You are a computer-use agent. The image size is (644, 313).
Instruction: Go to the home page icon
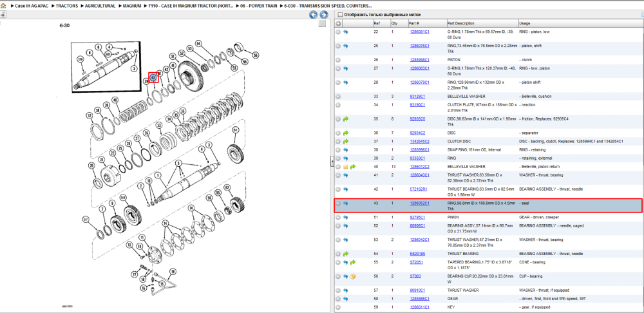click(x=3, y=6)
